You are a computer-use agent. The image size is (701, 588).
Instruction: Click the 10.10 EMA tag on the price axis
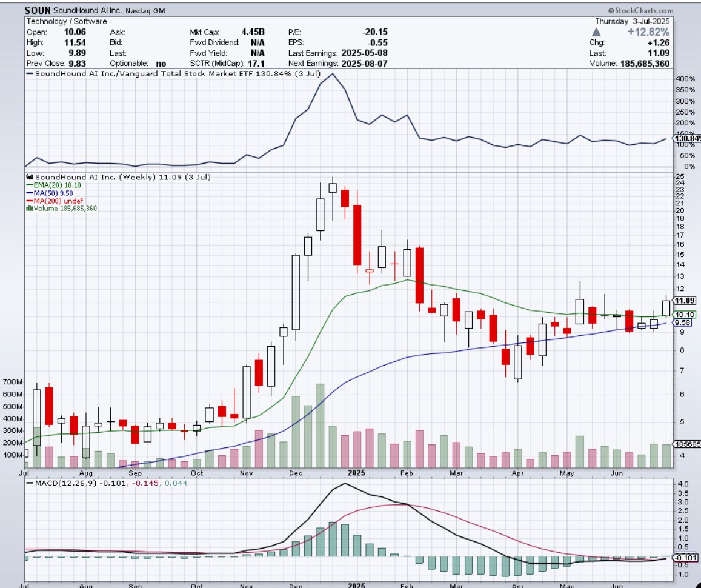pos(684,315)
